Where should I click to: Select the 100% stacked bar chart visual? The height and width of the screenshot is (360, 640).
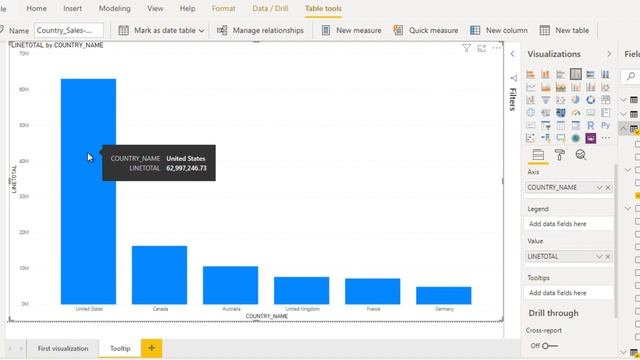pos(590,74)
